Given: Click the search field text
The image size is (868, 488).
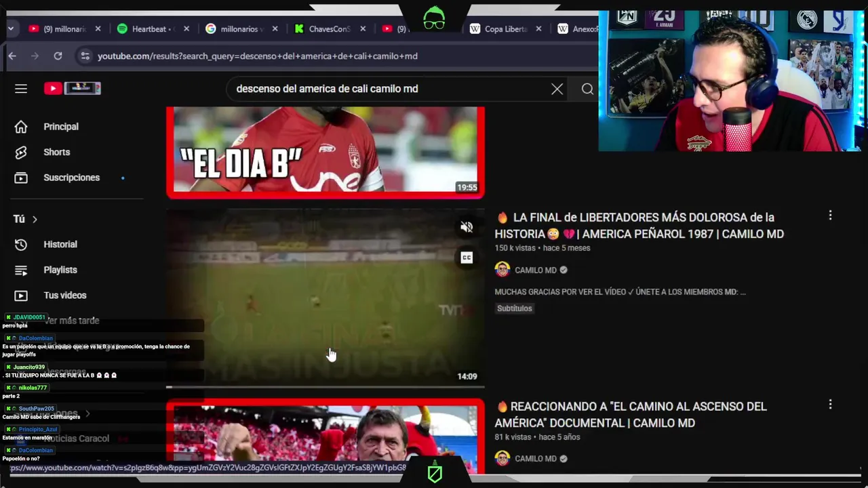Looking at the screenshot, I should point(327,89).
